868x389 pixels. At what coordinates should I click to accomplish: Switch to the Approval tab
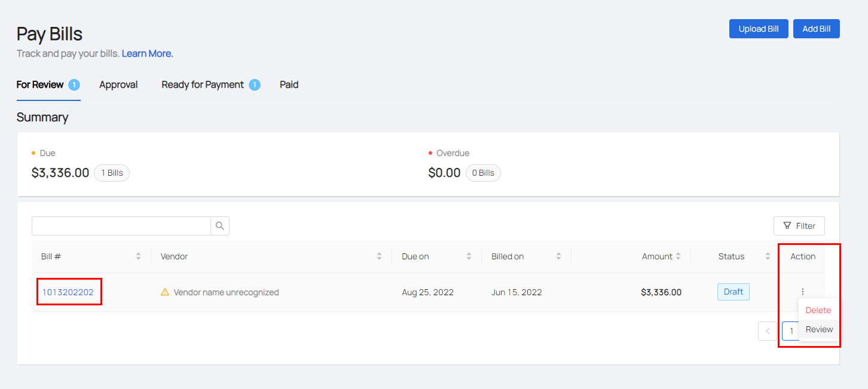point(118,85)
